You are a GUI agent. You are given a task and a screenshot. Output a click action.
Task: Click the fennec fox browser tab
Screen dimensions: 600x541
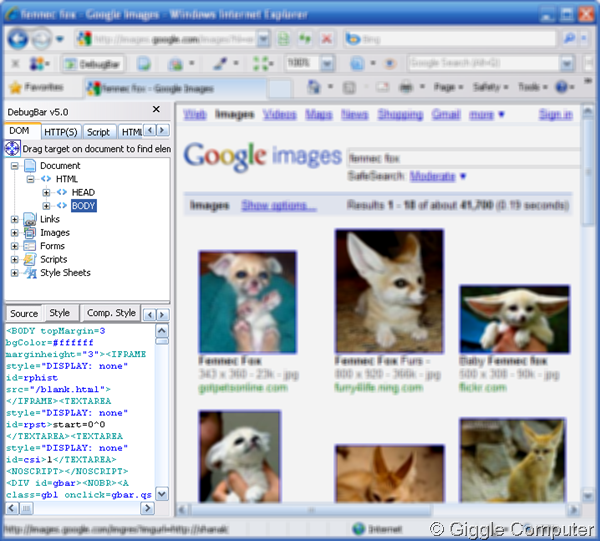(175, 88)
